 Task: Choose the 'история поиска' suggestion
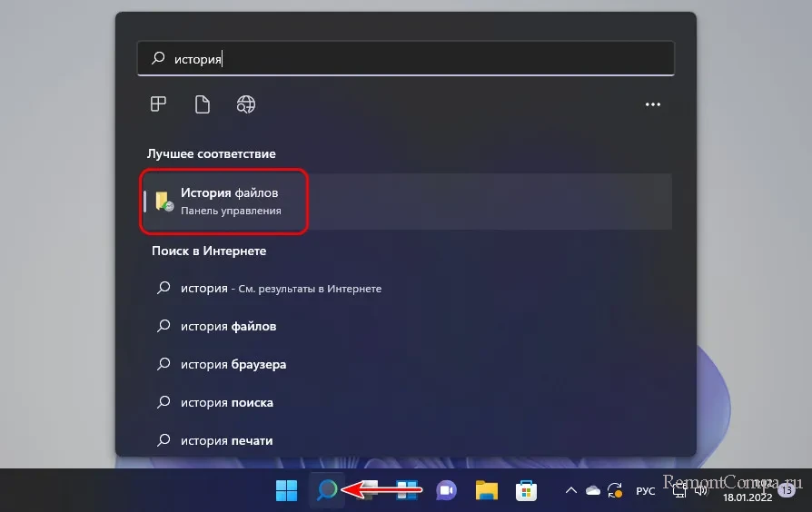226,402
